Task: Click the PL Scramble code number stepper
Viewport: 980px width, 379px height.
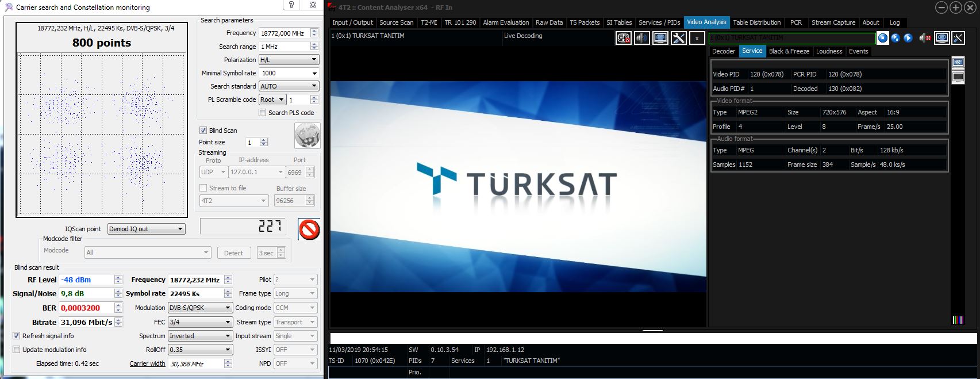Action: (x=314, y=99)
